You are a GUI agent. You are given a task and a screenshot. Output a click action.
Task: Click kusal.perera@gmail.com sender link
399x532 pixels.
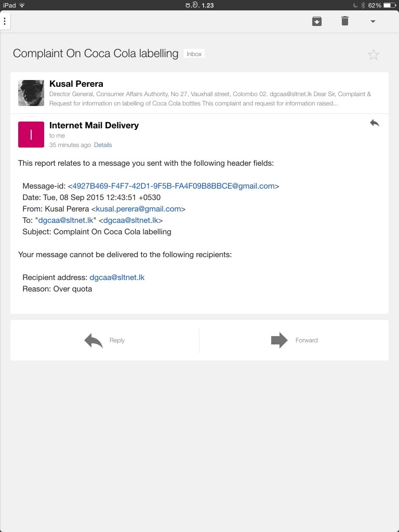[x=138, y=209]
